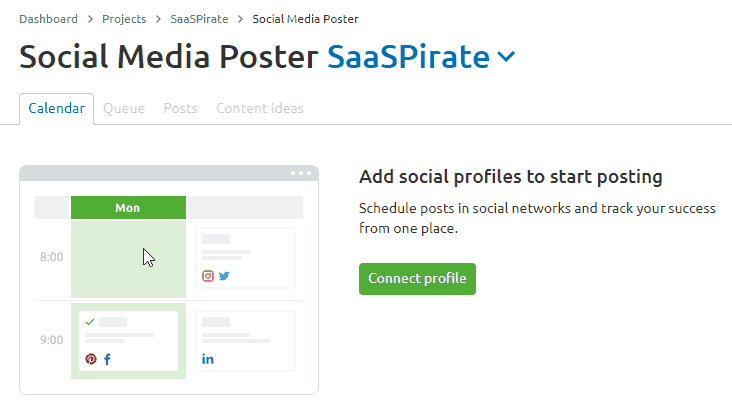Select the highlighted 8:00 Monday time slot
The width and height of the screenshot is (732, 412).
[128, 258]
